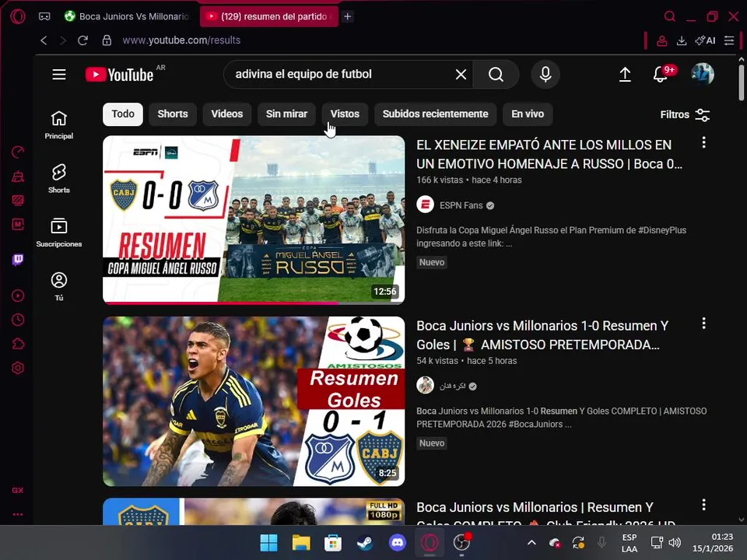Viewport: 747px width, 560px height.
Task: Click the address bar URL
Action: pyautogui.click(x=181, y=40)
